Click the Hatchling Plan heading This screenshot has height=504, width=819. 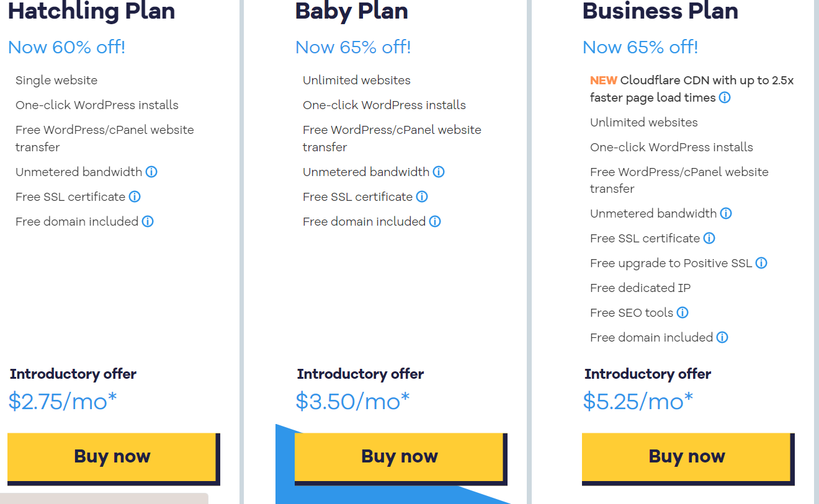pos(91,11)
